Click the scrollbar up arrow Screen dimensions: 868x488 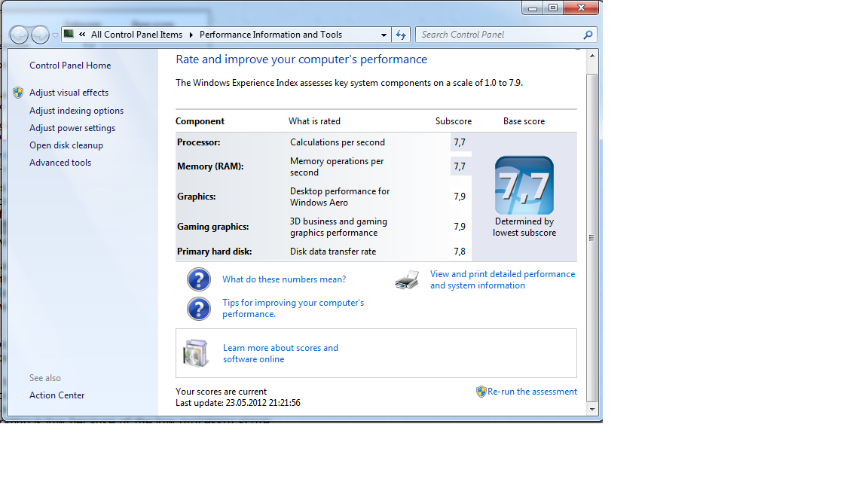coord(592,56)
